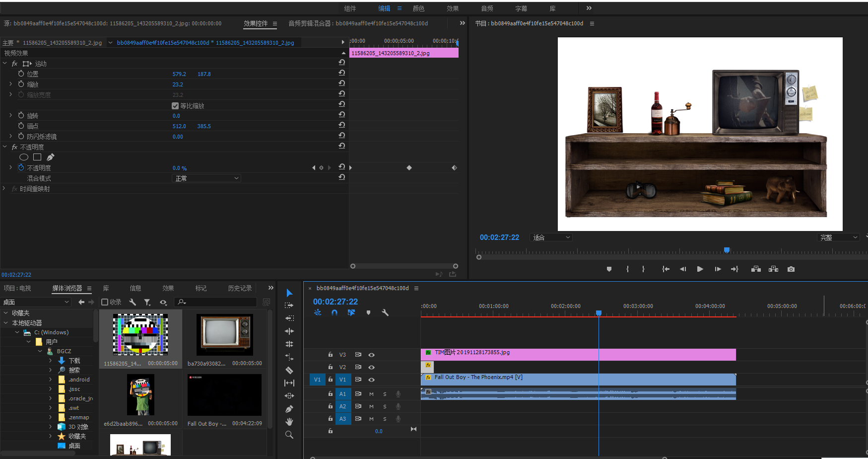Toggle the Opacity stopwatch animation
The height and width of the screenshot is (459, 868).
click(x=21, y=168)
